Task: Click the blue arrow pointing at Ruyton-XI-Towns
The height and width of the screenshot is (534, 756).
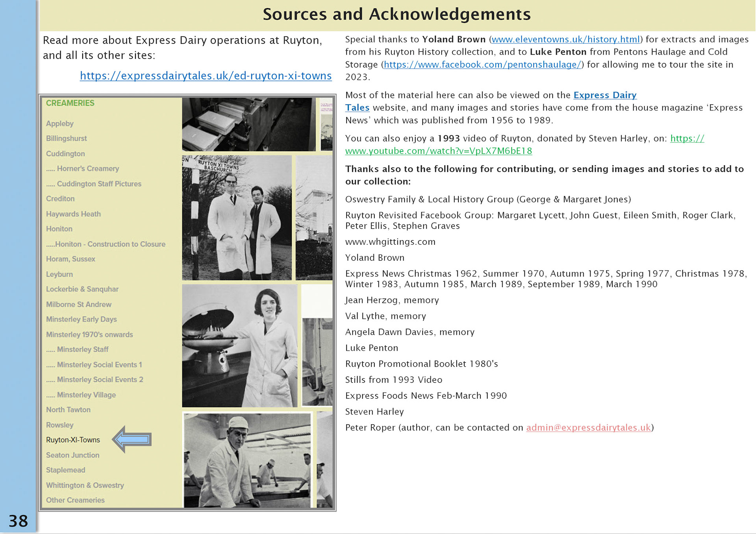Action: pos(132,439)
